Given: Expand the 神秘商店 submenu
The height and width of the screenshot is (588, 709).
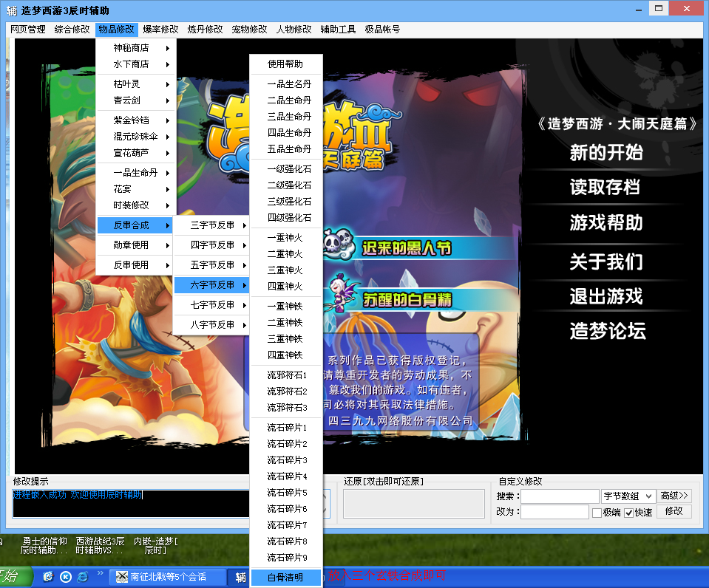Looking at the screenshot, I should pyautogui.click(x=136, y=48).
